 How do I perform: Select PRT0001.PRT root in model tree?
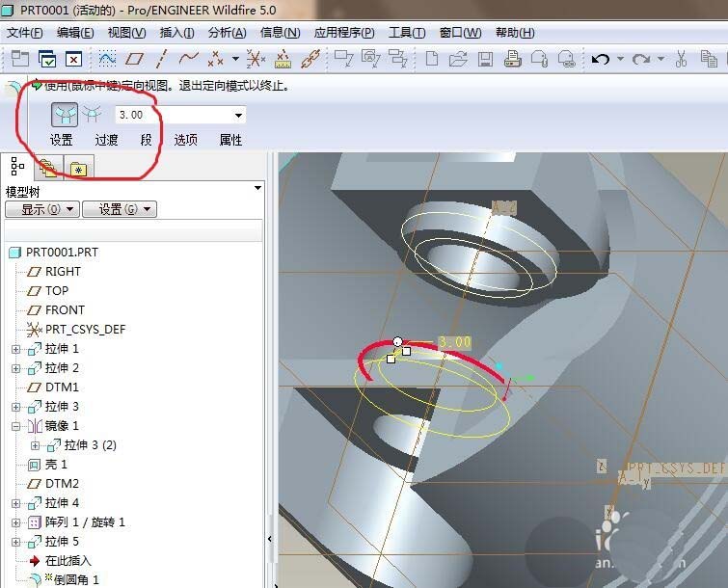point(54,253)
